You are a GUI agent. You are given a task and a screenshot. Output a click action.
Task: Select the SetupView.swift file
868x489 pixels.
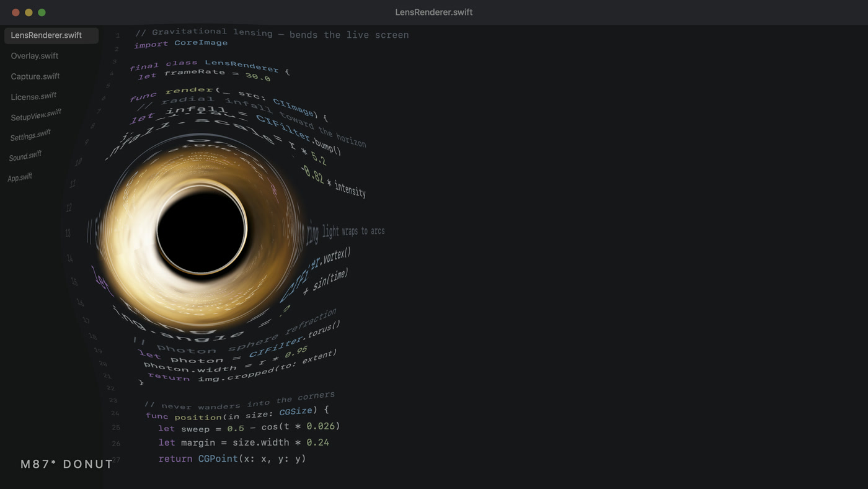[x=36, y=115]
